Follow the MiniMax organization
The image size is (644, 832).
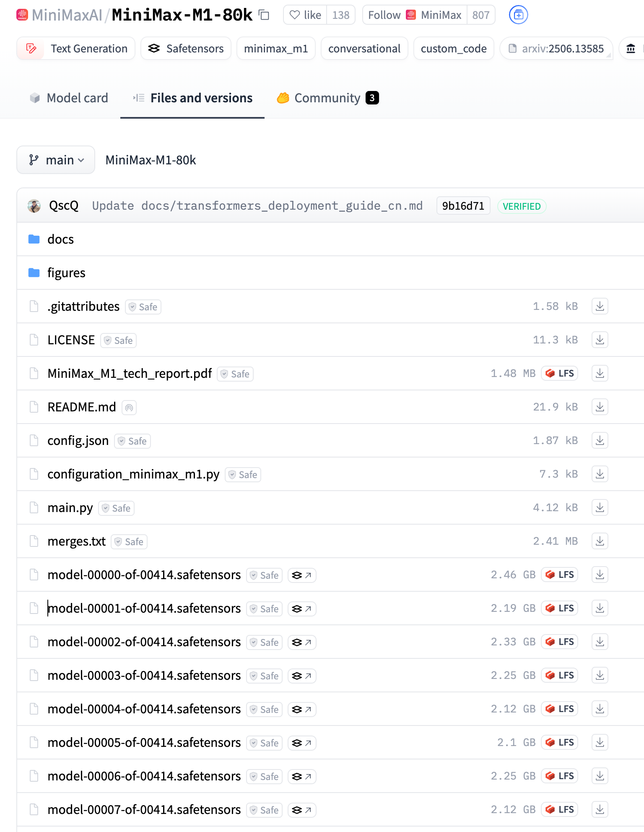tap(415, 15)
